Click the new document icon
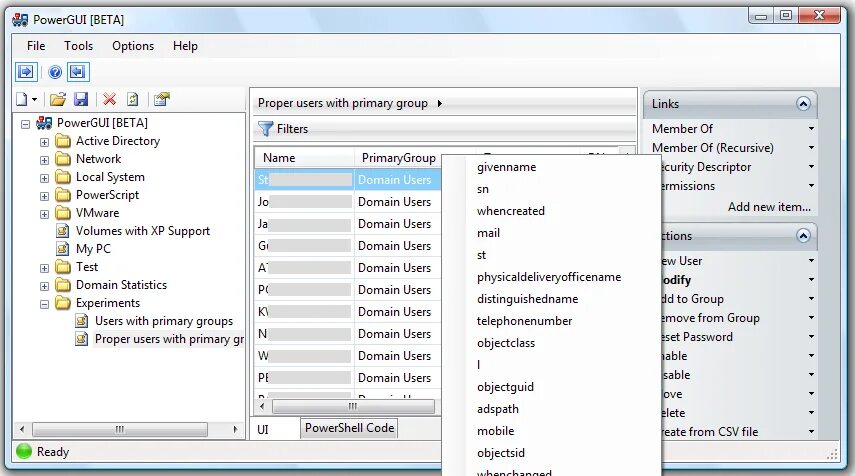Screen dimensions: 855x476 22,99
